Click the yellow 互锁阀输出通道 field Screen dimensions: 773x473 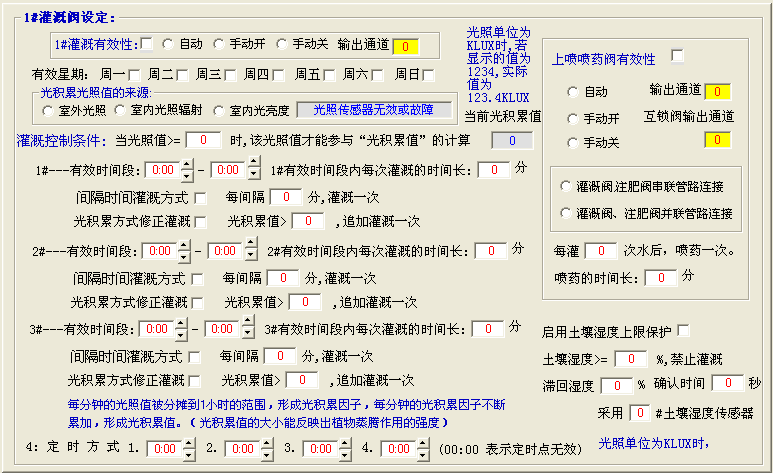click(717, 139)
